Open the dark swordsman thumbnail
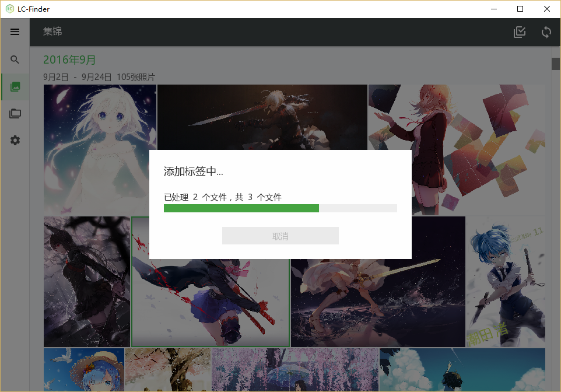Image resolution: width=561 pixels, height=392 pixels. (x=262, y=117)
